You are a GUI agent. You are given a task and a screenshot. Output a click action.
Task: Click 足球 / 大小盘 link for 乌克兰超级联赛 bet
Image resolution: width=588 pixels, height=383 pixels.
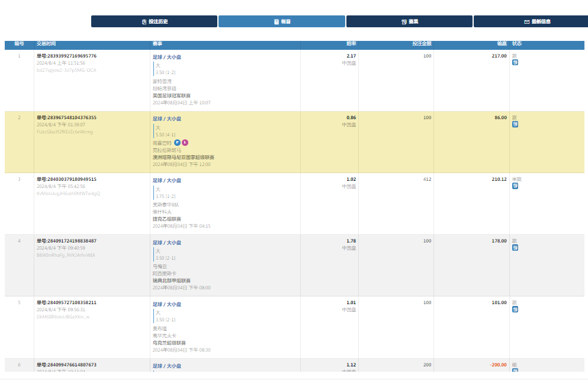pyautogui.click(x=167, y=304)
